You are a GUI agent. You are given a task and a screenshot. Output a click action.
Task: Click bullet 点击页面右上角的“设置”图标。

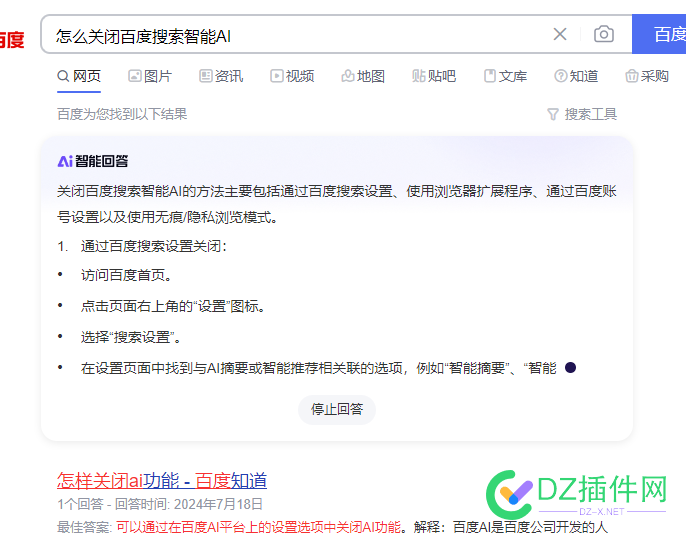[x=174, y=306]
